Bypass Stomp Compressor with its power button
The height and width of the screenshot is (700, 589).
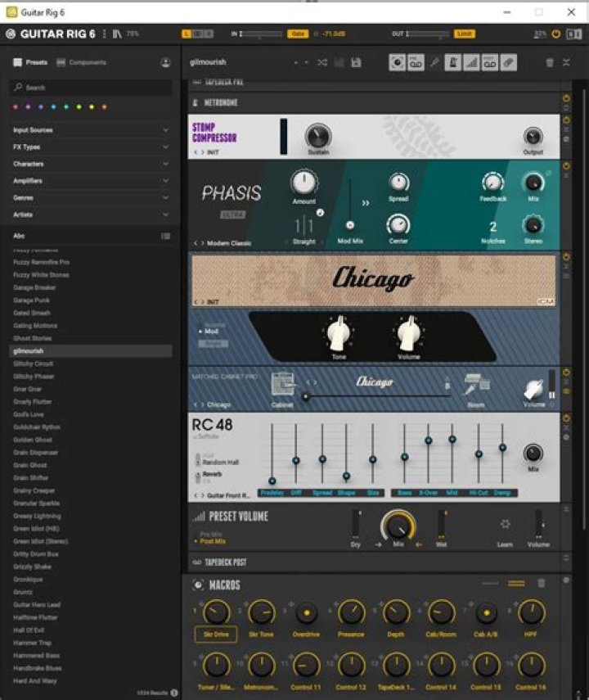pos(566,120)
